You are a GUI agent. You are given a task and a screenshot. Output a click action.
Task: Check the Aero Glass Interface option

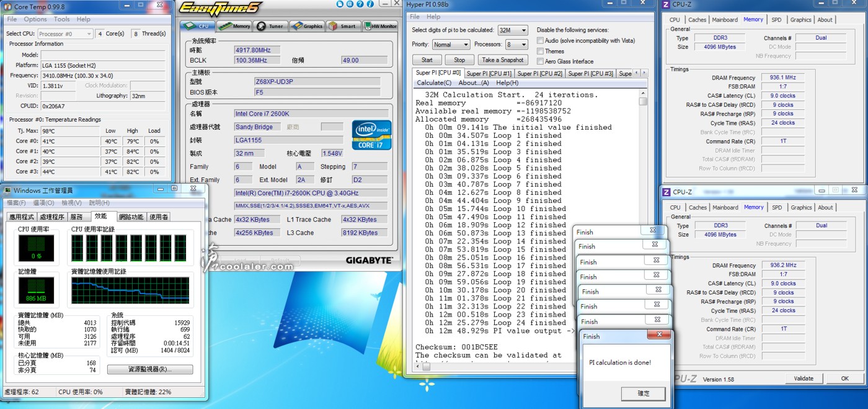[540, 61]
